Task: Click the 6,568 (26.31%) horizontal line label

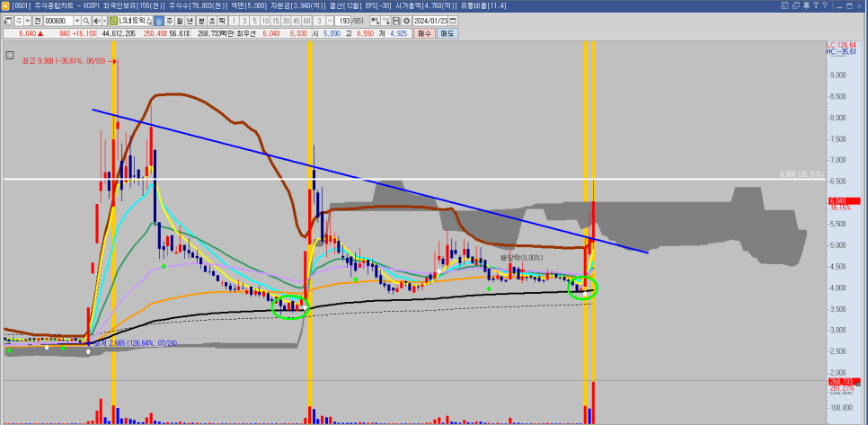Action: pyautogui.click(x=801, y=173)
